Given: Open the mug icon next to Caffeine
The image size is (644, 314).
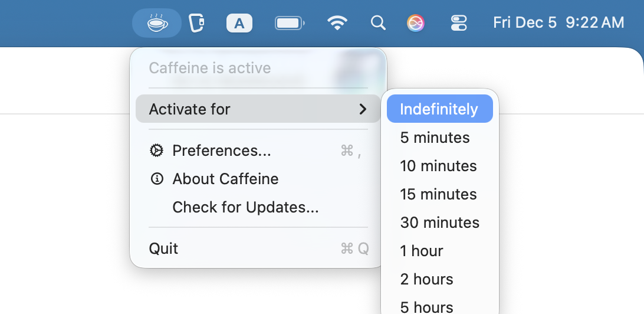Looking at the screenshot, I should point(196,23).
